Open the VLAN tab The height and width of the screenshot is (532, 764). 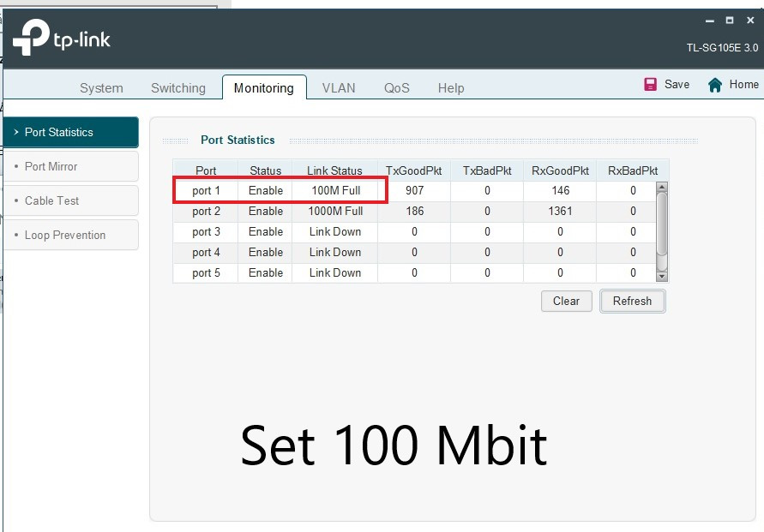(339, 88)
